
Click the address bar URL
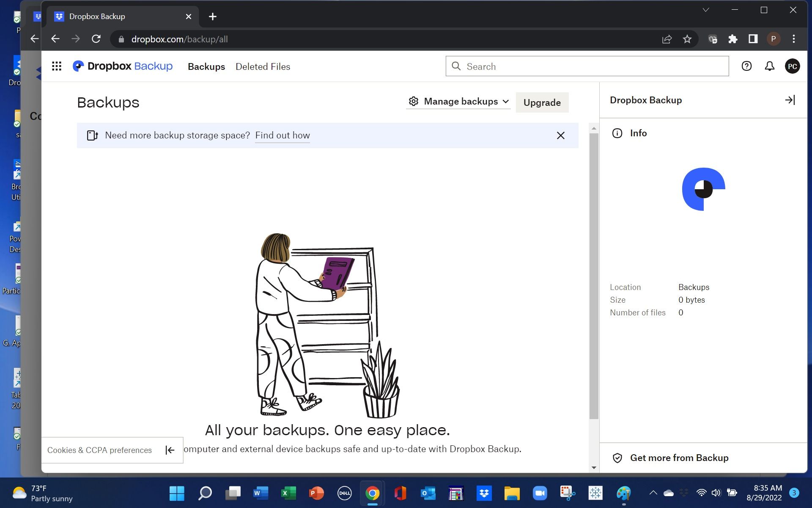point(179,39)
